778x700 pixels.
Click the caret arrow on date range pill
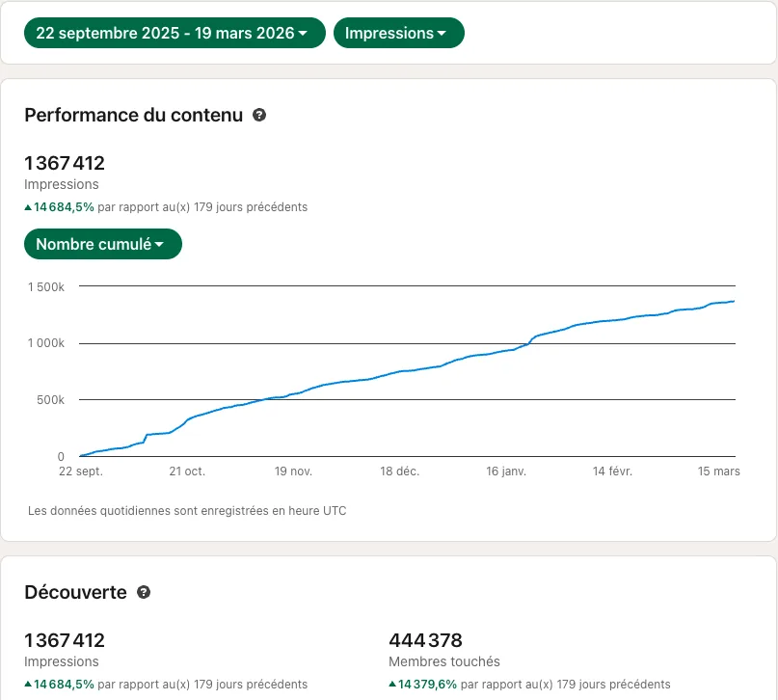[x=303, y=33]
